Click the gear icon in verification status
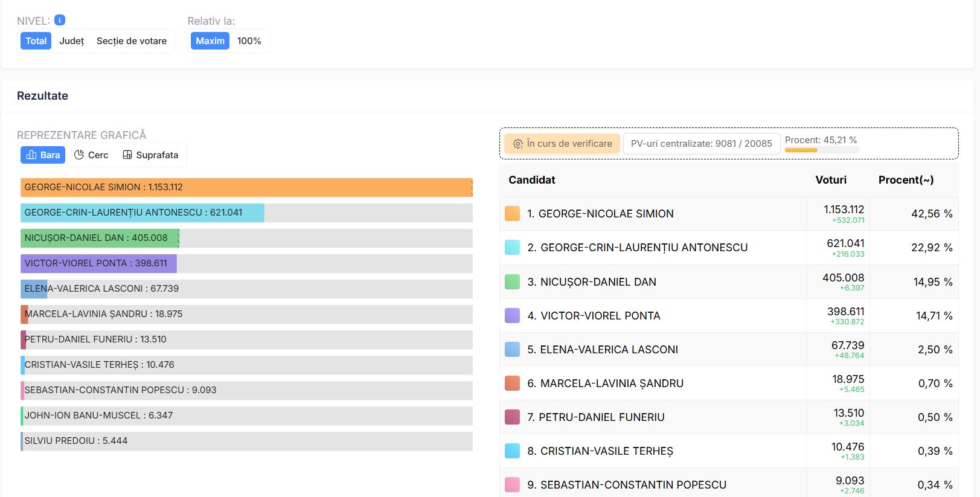 [x=517, y=144]
